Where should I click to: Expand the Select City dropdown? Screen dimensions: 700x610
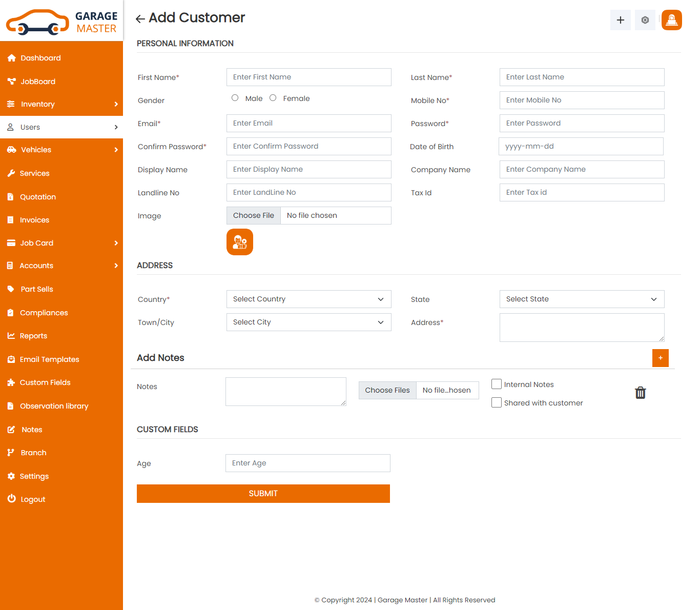click(x=308, y=322)
